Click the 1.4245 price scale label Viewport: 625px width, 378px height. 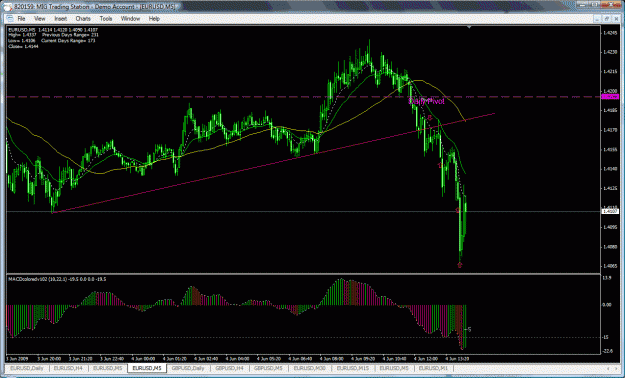609,33
